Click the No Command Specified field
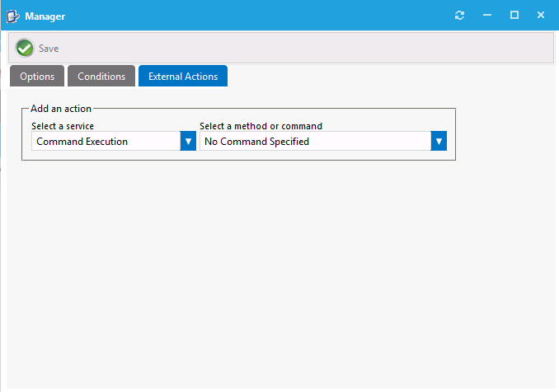 (x=315, y=142)
